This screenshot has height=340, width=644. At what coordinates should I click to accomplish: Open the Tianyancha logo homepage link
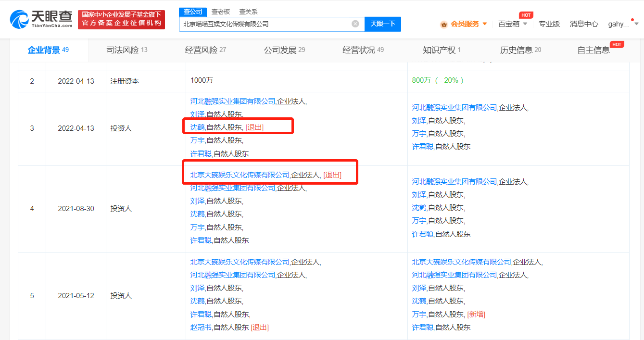click(x=41, y=19)
